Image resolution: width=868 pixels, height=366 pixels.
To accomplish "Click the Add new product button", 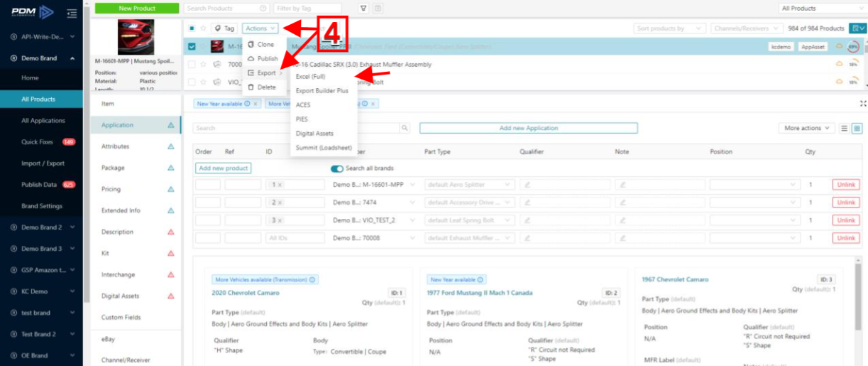I will 223,168.
